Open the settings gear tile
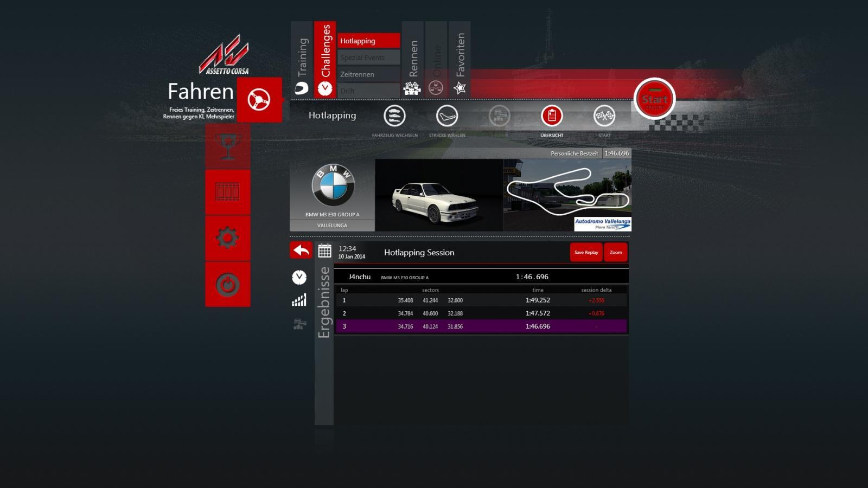868x488 pixels. [x=228, y=238]
